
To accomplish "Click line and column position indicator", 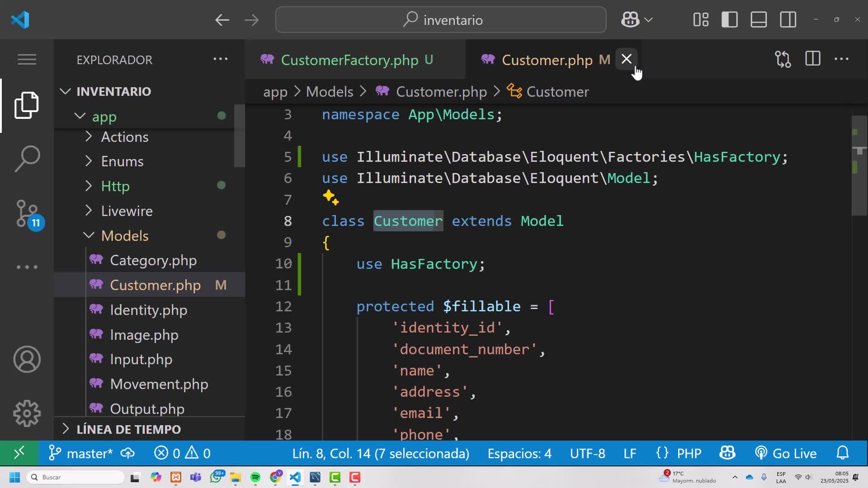I will coord(381,453).
